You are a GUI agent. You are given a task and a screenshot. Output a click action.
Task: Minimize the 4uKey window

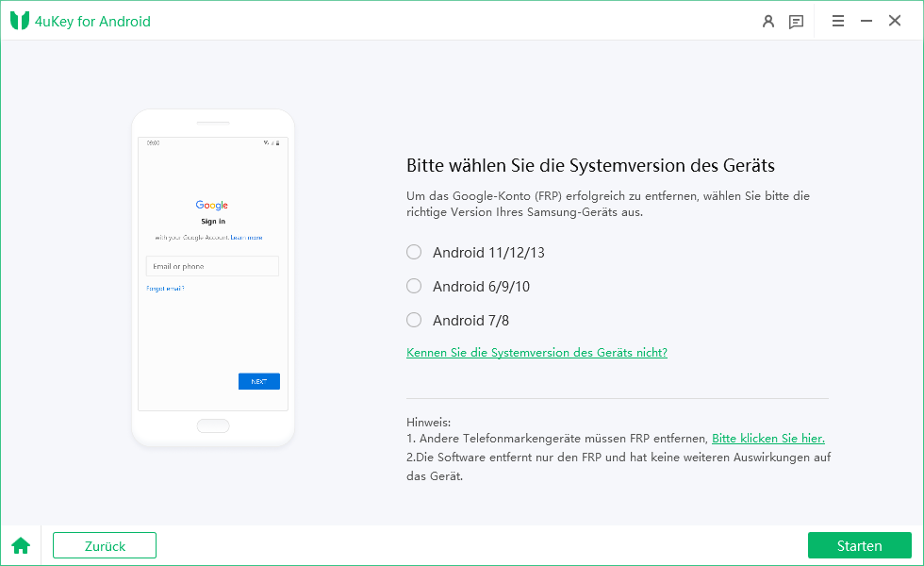pyautogui.click(x=866, y=21)
